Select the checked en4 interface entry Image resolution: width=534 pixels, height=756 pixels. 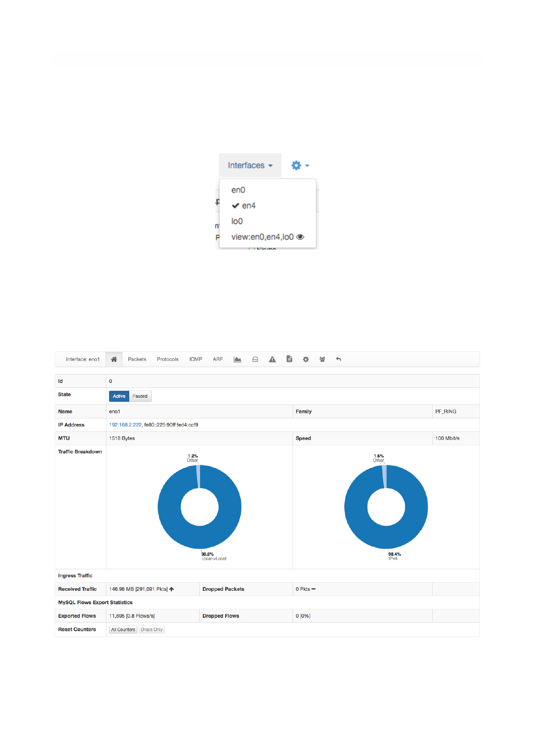(244, 206)
